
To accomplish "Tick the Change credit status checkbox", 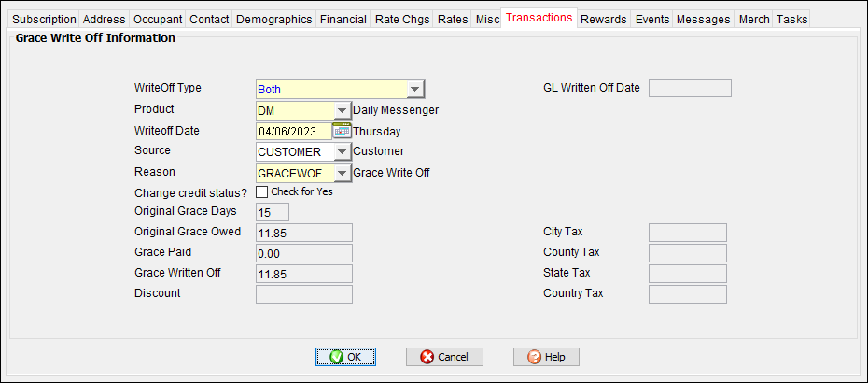I will tap(262, 191).
